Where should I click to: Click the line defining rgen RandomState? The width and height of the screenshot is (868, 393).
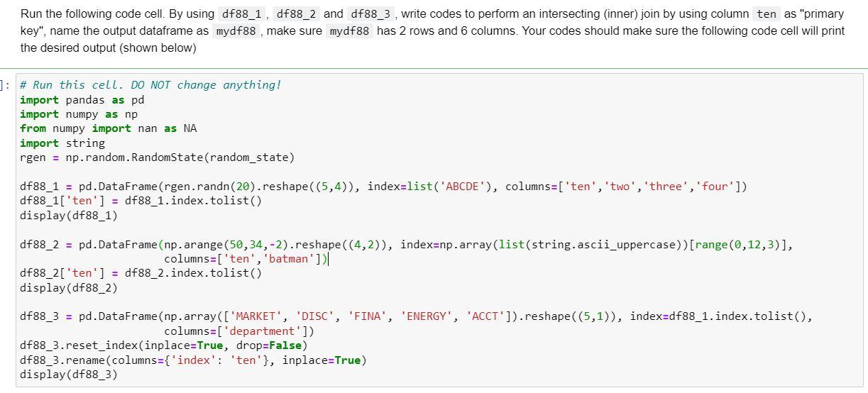tap(157, 157)
